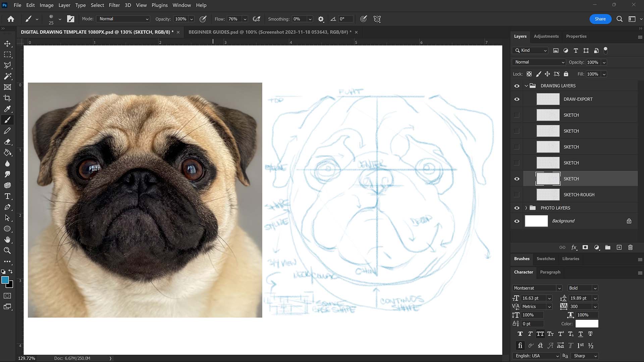Create new group folder icon
The image size is (644, 362).
pyautogui.click(x=608, y=247)
